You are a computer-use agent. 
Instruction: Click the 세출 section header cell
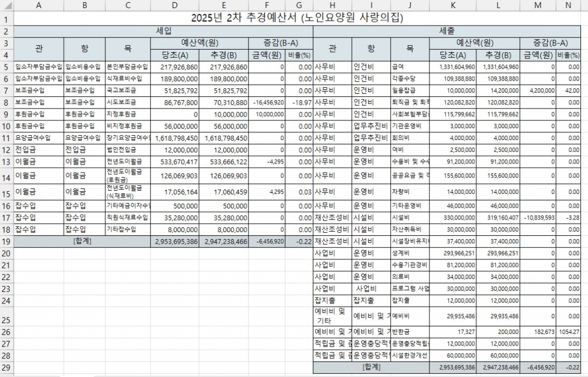447,31
